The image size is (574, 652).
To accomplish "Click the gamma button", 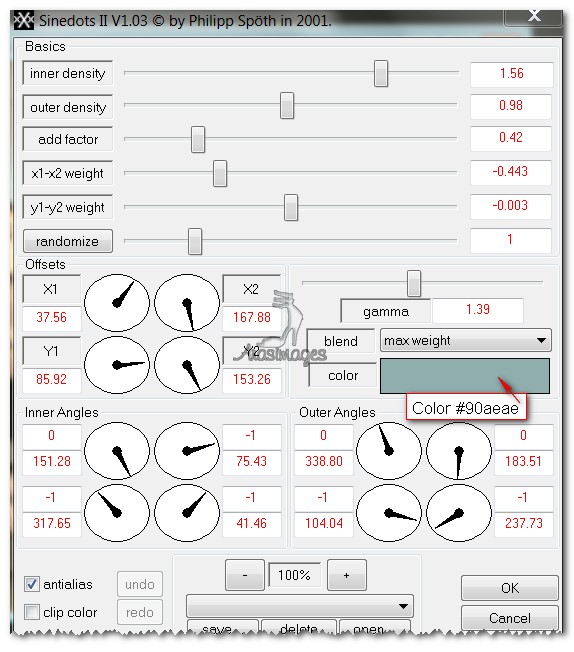I will click(x=386, y=311).
